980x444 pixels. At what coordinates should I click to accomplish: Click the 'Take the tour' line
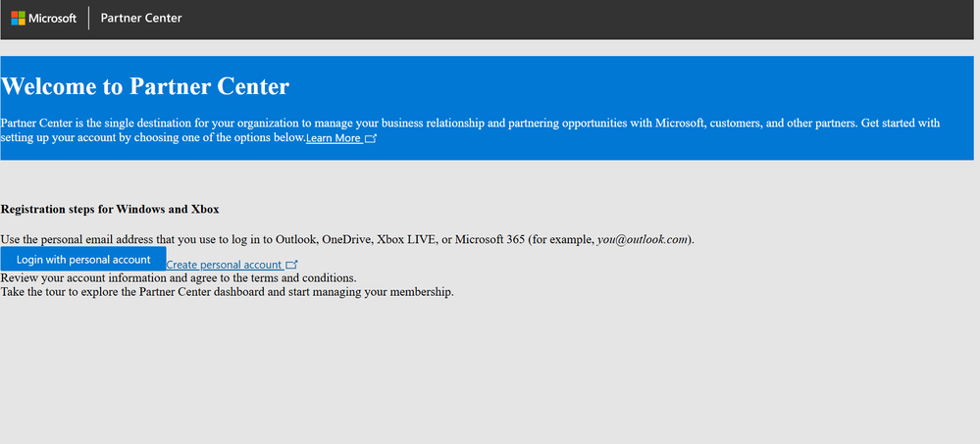[227, 292]
